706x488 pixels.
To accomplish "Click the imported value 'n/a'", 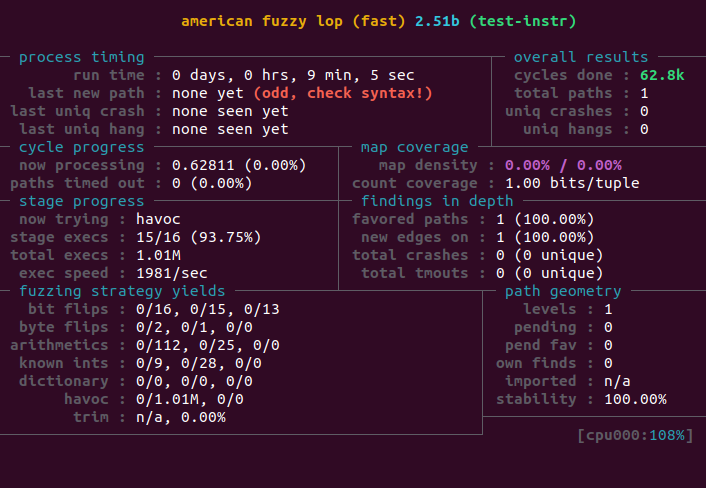I will (617, 381).
